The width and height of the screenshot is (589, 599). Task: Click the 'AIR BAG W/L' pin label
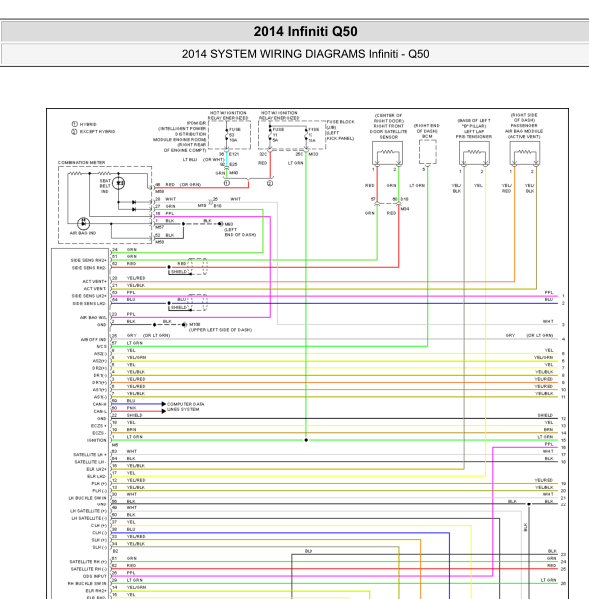click(93, 317)
